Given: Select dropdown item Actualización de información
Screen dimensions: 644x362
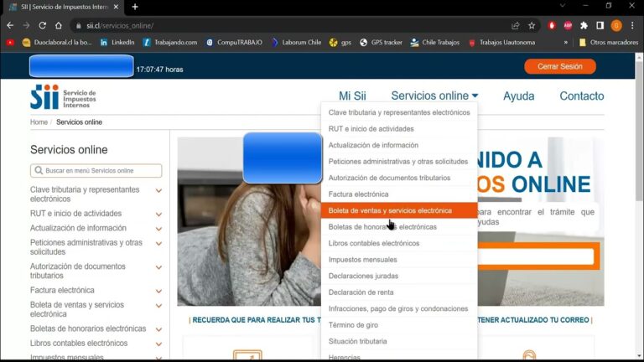Looking at the screenshot, I should 399,145.
